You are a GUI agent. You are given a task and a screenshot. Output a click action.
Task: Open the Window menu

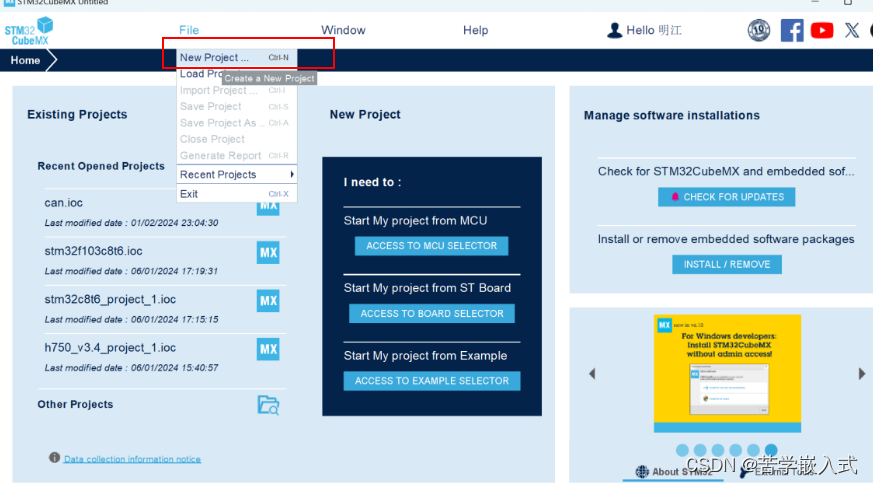coord(343,30)
